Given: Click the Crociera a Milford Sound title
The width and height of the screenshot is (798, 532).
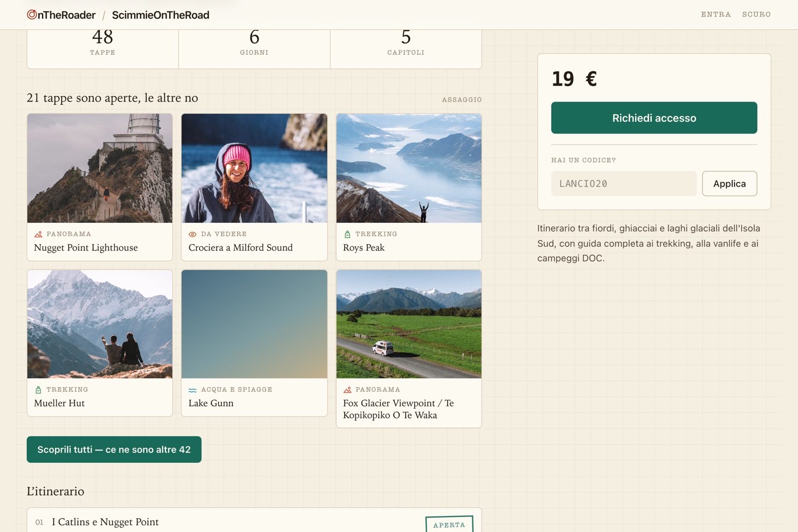Looking at the screenshot, I should 240,247.
